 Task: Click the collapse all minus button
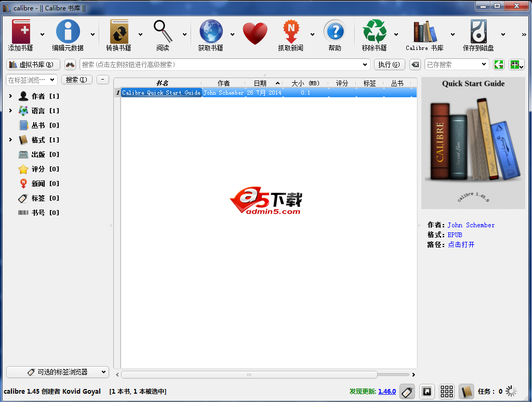102,80
